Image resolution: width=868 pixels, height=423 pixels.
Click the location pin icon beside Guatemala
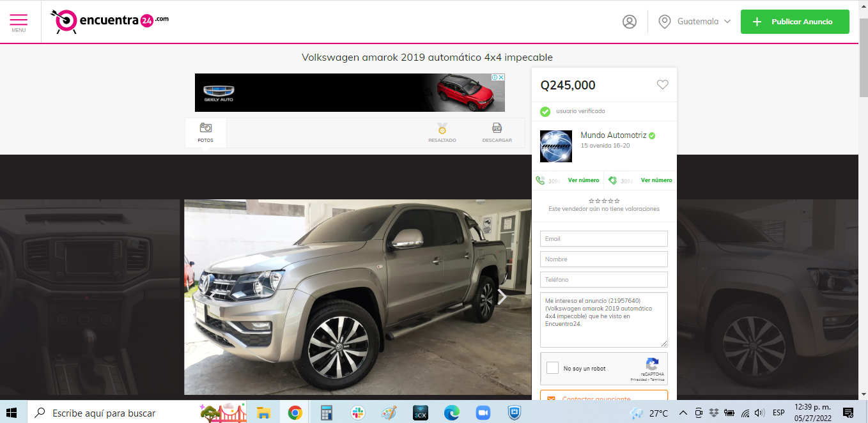665,22
